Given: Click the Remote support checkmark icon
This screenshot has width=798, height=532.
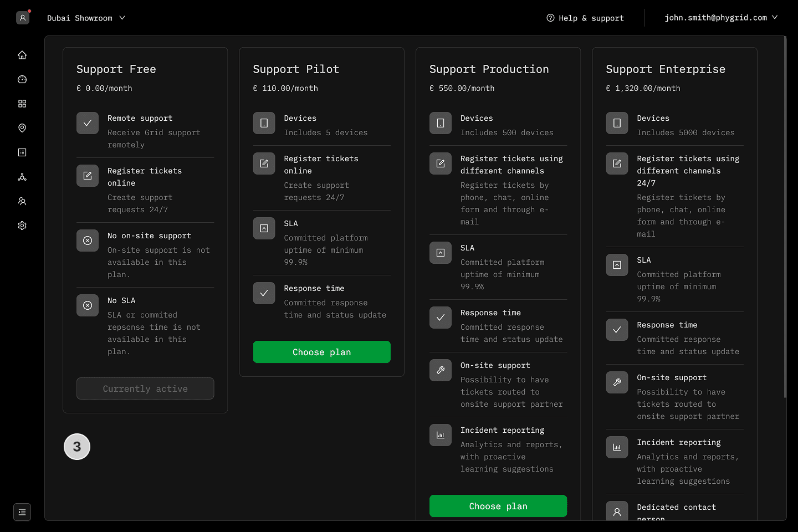Looking at the screenshot, I should coord(88,123).
